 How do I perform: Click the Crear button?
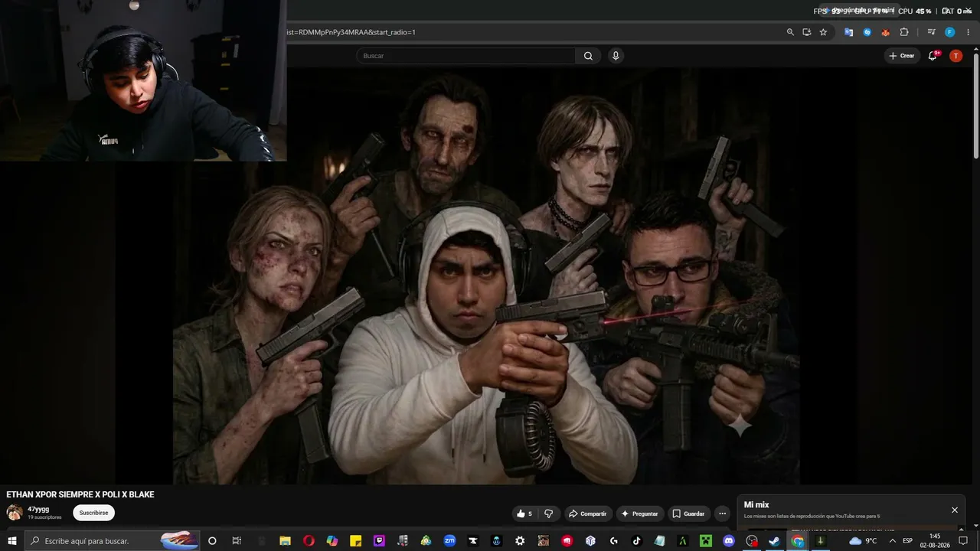click(902, 56)
